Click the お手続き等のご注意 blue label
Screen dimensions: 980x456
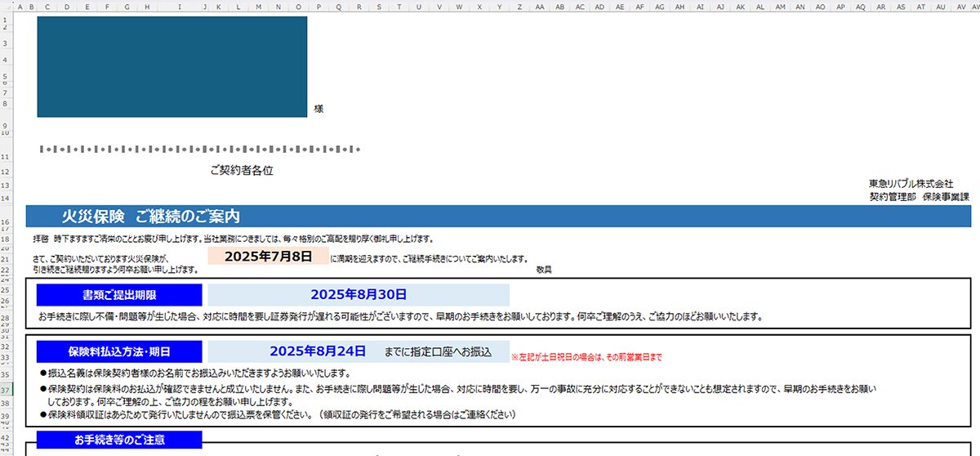click(x=119, y=440)
